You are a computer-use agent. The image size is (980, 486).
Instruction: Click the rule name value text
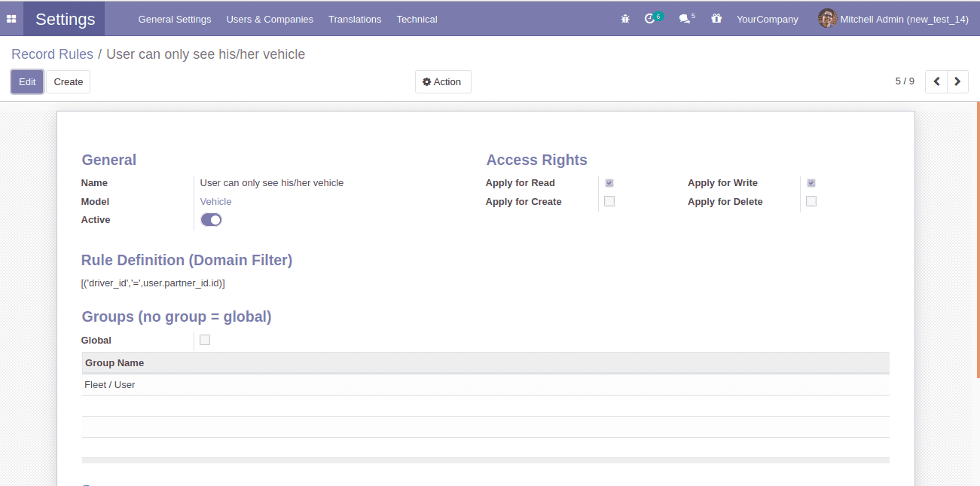point(272,183)
